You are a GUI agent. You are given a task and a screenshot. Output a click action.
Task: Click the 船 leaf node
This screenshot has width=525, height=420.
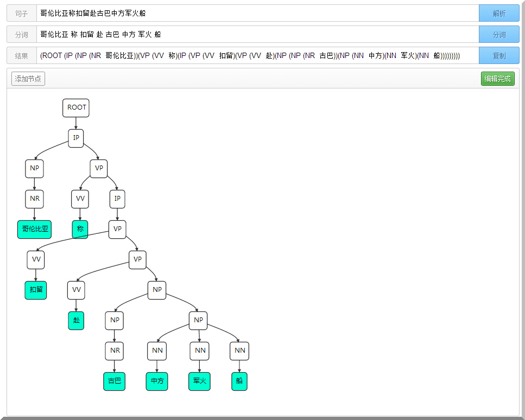(239, 381)
